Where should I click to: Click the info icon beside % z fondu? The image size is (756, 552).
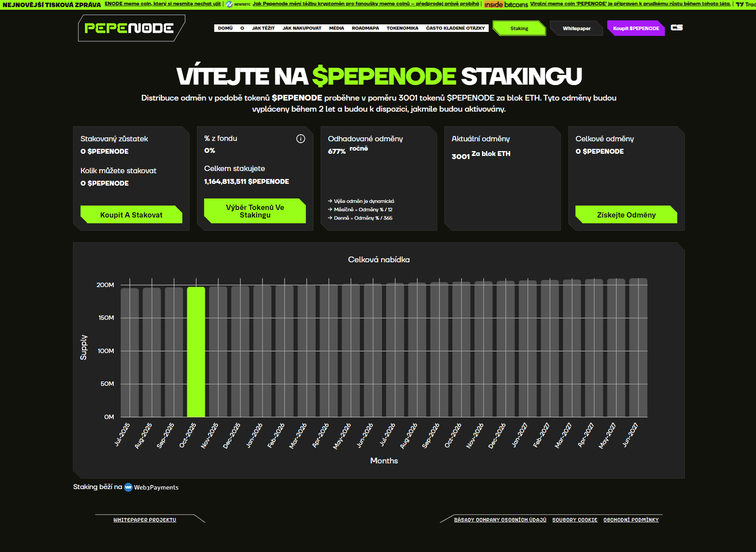tap(301, 139)
